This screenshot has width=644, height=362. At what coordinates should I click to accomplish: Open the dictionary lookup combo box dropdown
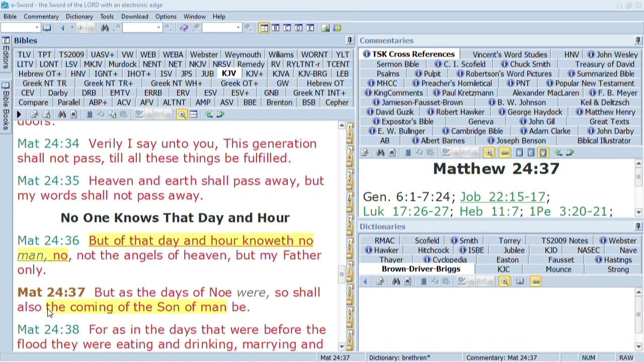[238, 28]
